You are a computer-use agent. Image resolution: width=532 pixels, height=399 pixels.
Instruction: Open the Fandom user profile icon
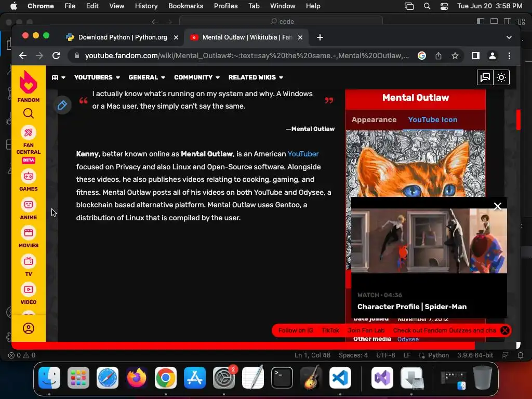29,328
